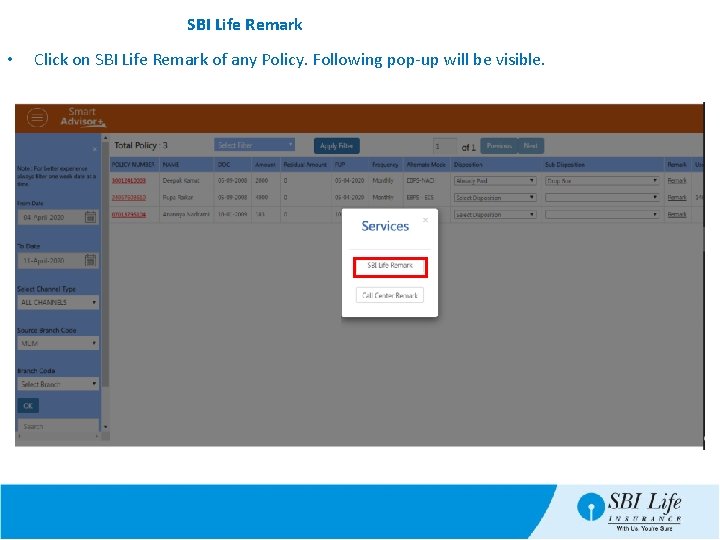Click the Call Center Remark button
Image resolution: width=720 pixels, height=540 pixels.
point(390,295)
